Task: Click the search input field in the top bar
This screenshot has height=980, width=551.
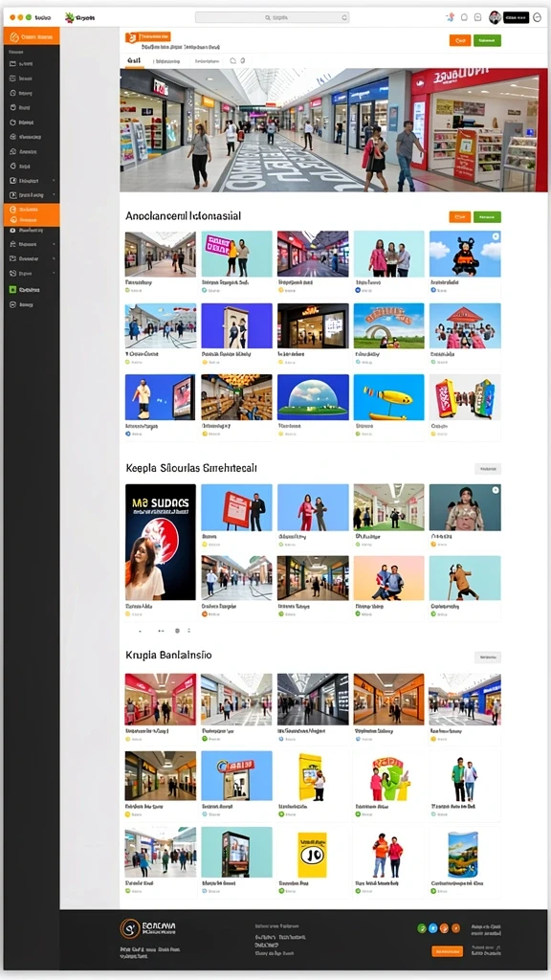Action: [x=272, y=18]
